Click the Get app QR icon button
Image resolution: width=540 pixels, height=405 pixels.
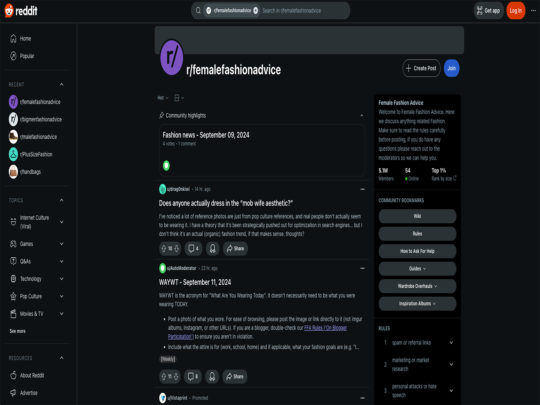[x=488, y=11]
